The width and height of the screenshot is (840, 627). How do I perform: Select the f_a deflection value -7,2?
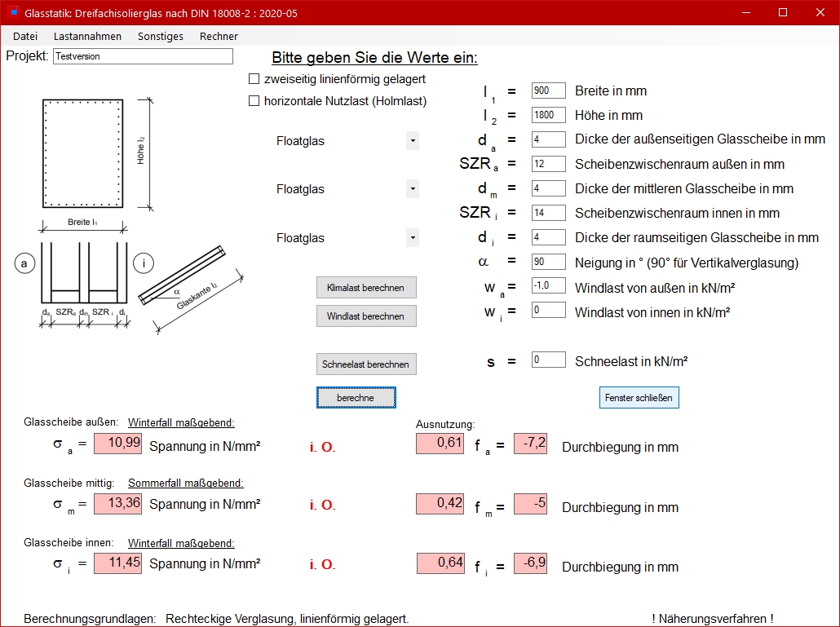(x=530, y=444)
